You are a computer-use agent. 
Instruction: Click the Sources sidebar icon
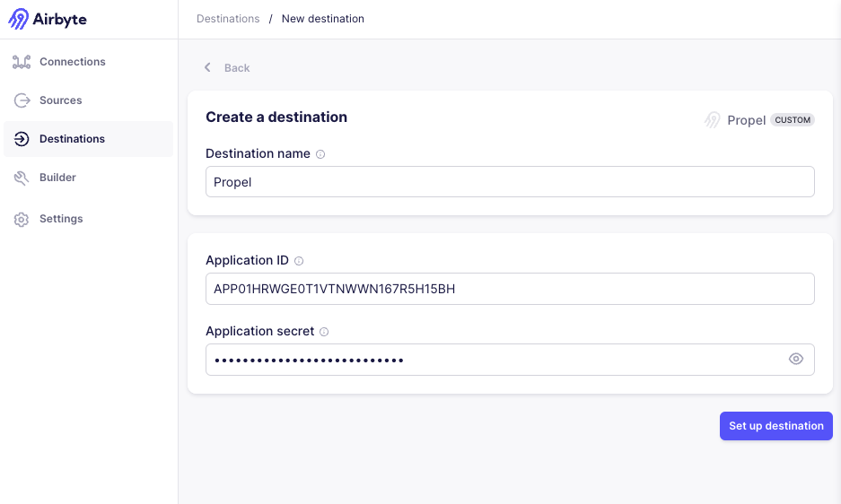[x=22, y=100]
